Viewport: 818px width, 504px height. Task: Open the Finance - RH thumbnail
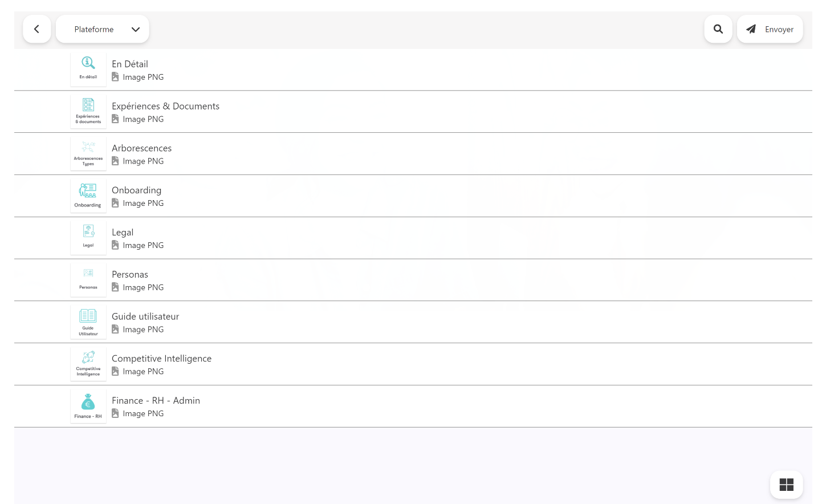tap(88, 407)
